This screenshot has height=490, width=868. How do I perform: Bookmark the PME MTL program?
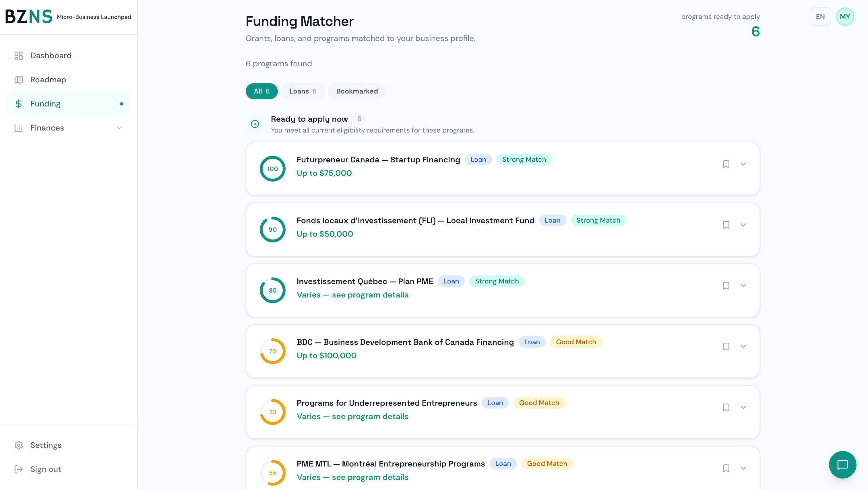726,468
